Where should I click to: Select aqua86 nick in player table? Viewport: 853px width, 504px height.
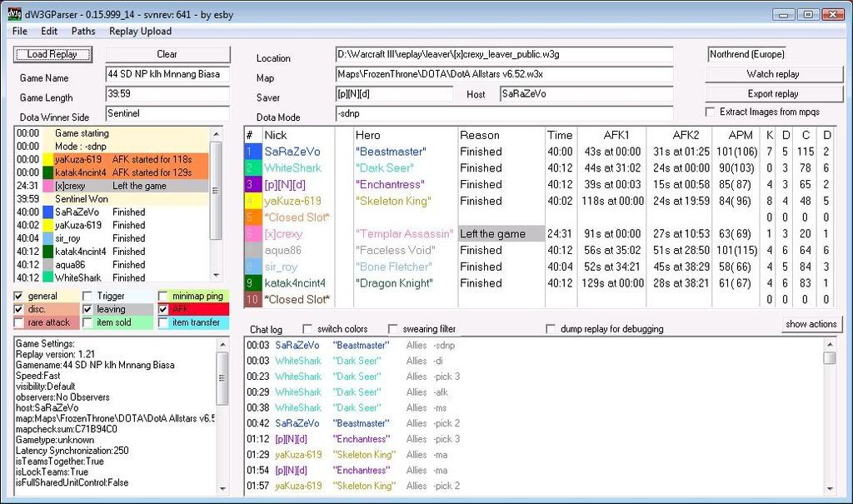283,251
